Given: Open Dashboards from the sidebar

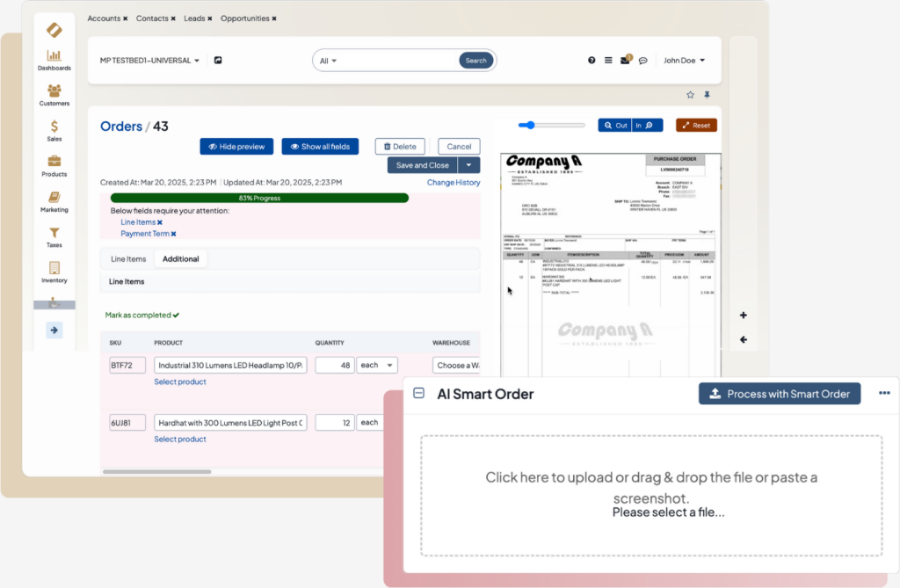Looking at the screenshot, I should [54, 60].
